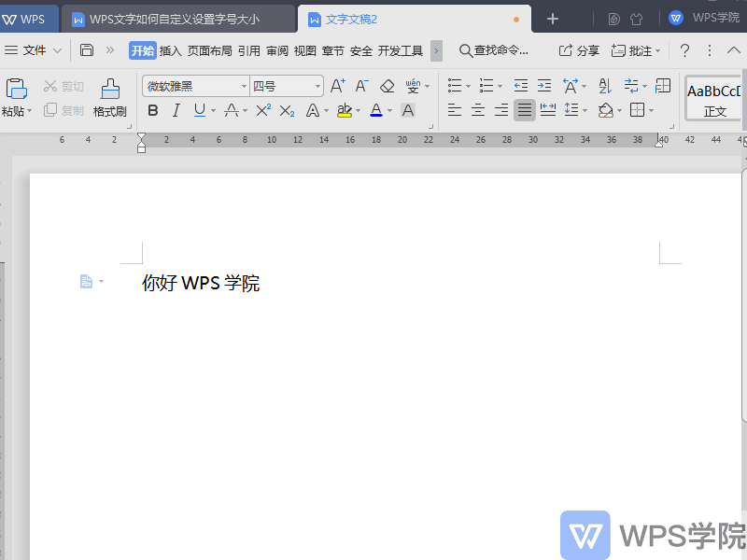Click the Paste icon
Viewport: 747px width, 560px height.
(17, 89)
